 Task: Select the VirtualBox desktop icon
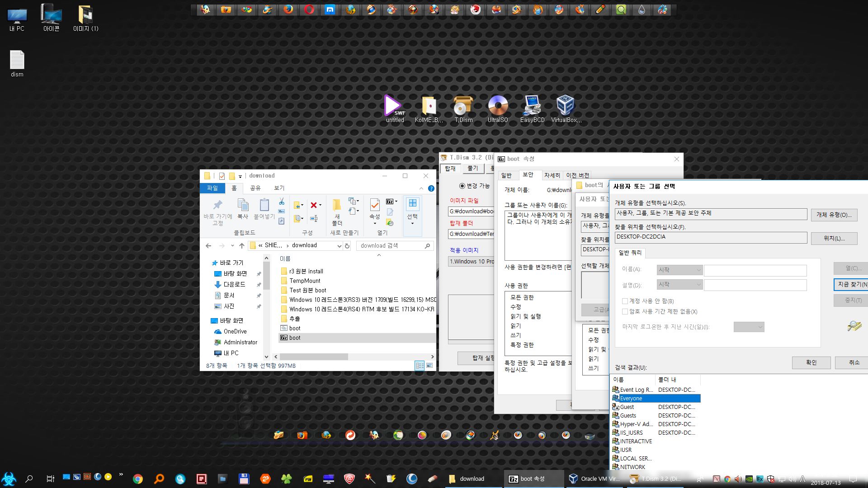566,109
